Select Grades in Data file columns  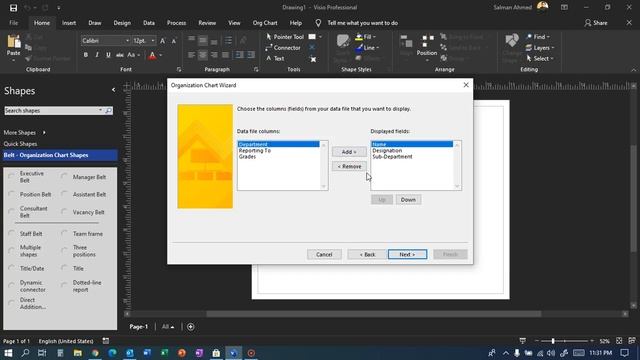(x=247, y=157)
